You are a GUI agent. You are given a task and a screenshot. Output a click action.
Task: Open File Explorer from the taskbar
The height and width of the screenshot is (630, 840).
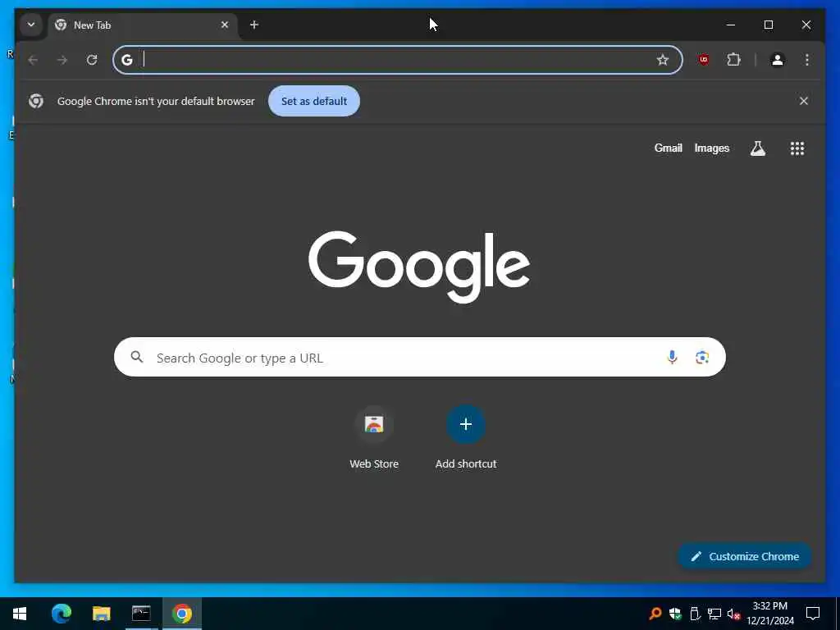click(x=101, y=614)
